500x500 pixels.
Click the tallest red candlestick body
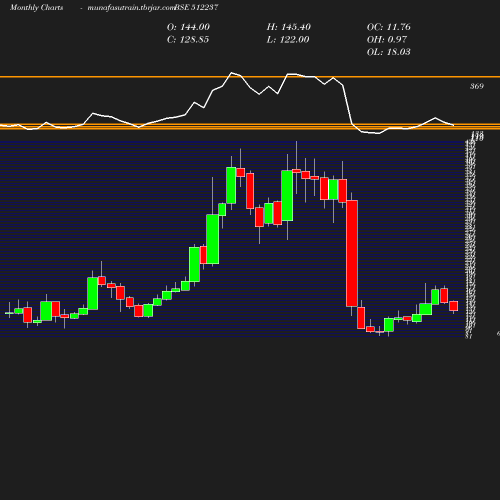point(352,253)
